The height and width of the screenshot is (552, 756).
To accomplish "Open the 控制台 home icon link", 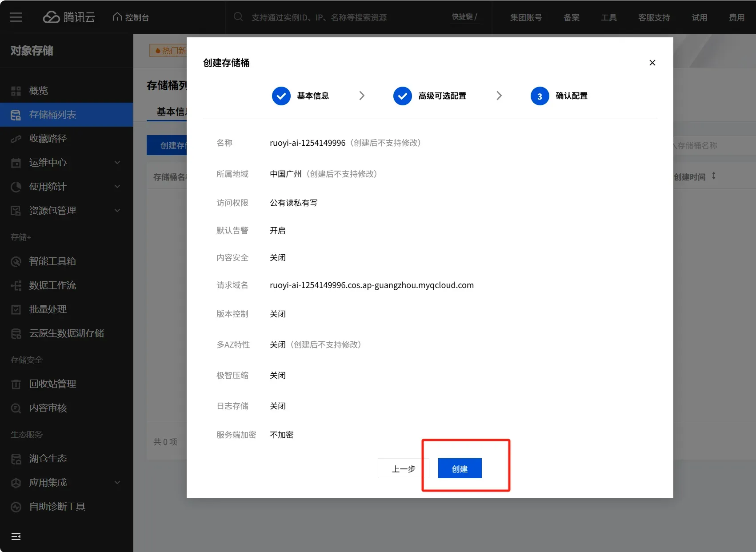I will click(x=117, y=17).
